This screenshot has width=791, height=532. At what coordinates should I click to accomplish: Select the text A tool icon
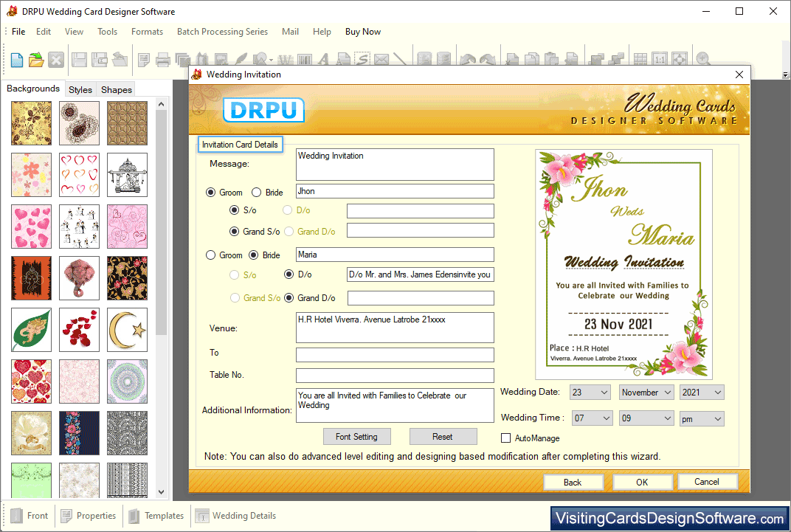[323, 60]
